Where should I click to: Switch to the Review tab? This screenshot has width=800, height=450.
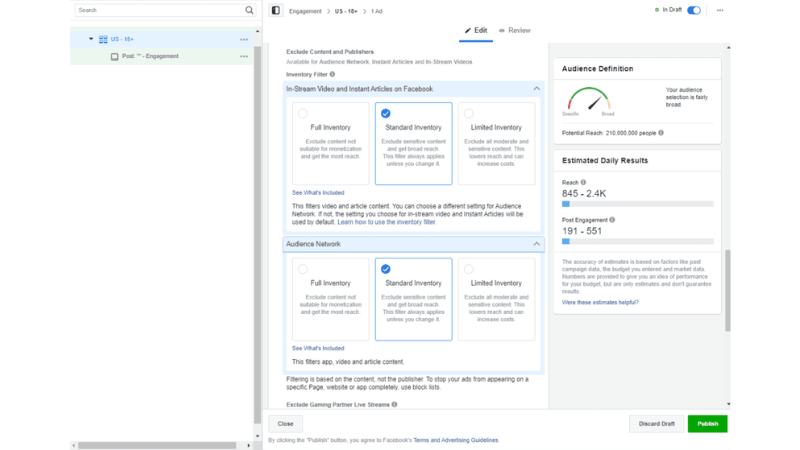coord(514,31)
